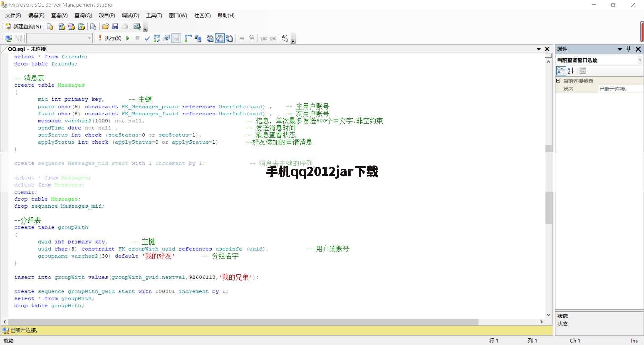Click the Property Pages icon
Screen dimensions: 644x345
(583, 71)
